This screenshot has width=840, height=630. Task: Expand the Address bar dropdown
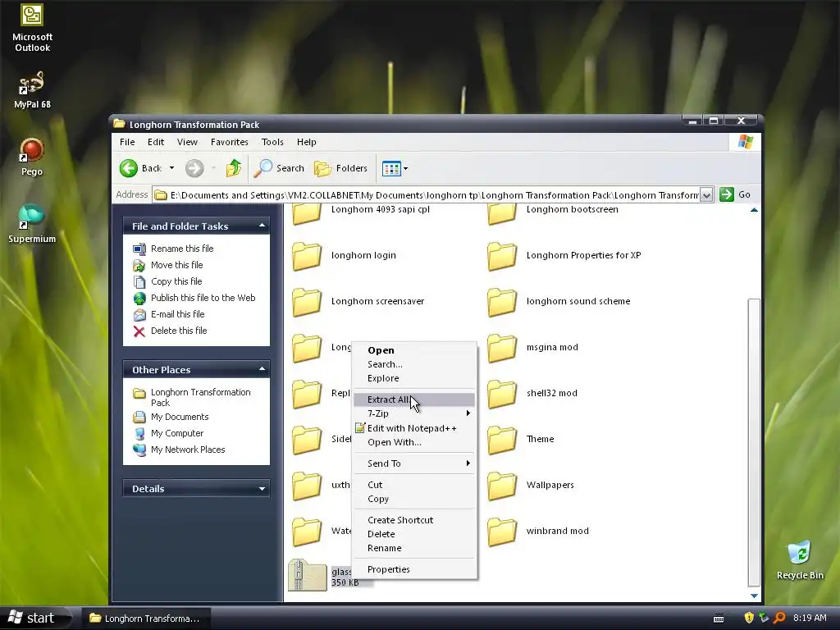[x=706, y=195]
